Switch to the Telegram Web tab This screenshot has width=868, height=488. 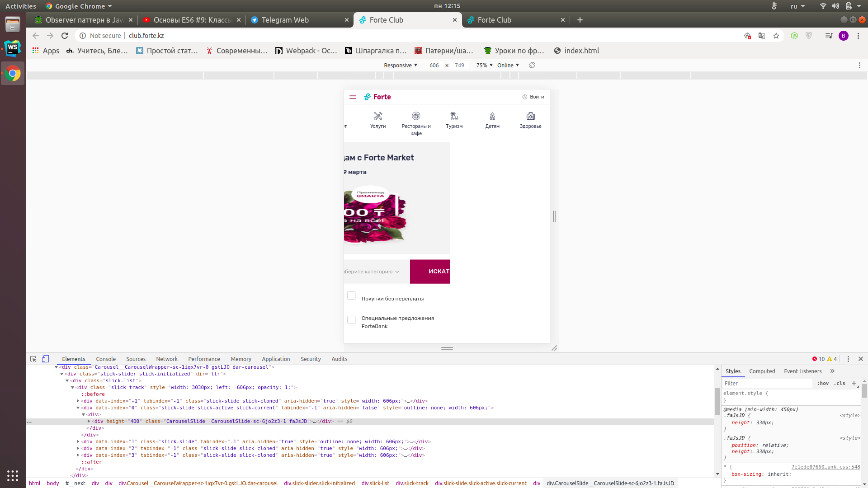[299, 20]
